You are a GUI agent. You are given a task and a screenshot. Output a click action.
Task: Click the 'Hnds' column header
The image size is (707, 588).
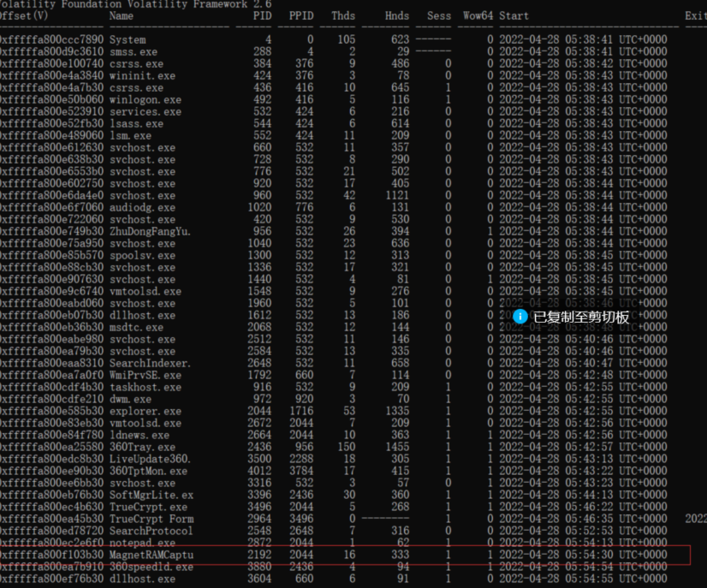(x=397, y=16)
